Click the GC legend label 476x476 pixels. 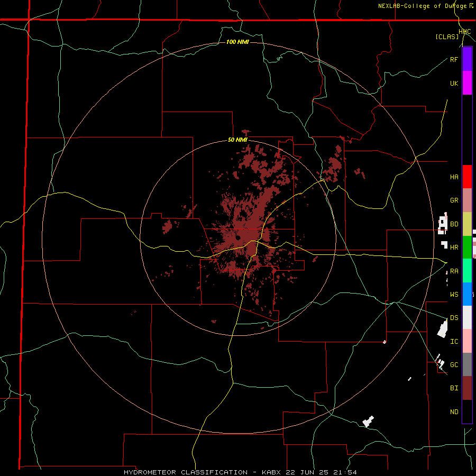(x=454, y=365)
